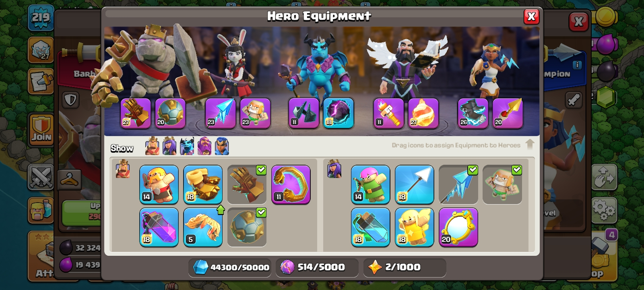The image size is (644, 290).
Task: Choose the Snake Bracelet level 11 equipment
Action: coord(291,184)
